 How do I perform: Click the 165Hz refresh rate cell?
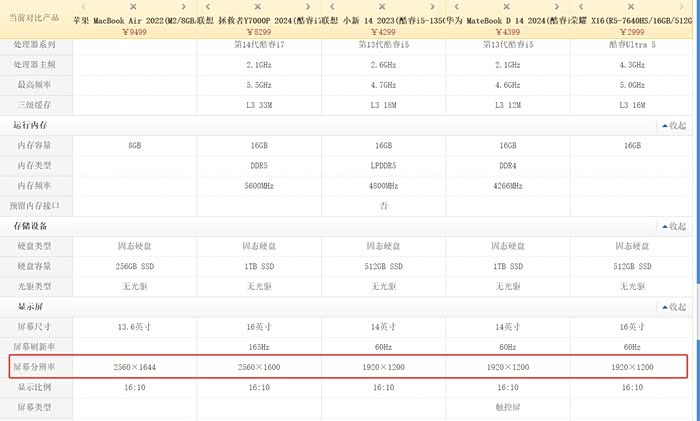tap(259, 347)
